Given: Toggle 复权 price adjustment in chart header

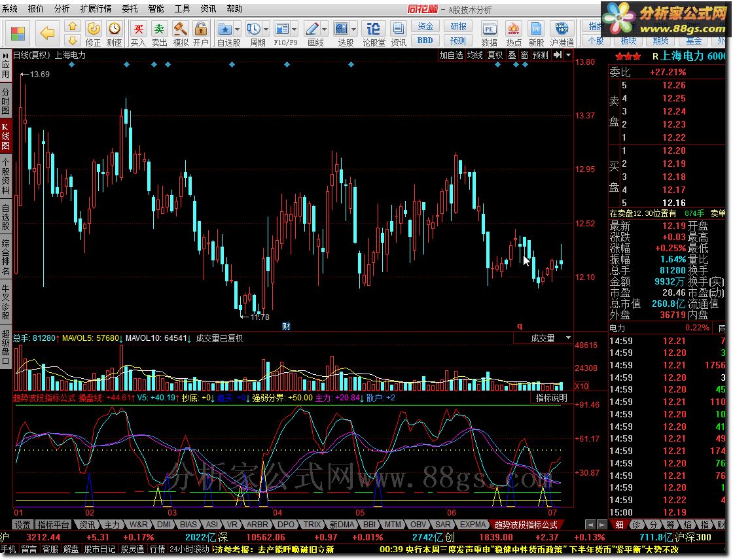Looking at the screenshot, I should coord(495,55).
